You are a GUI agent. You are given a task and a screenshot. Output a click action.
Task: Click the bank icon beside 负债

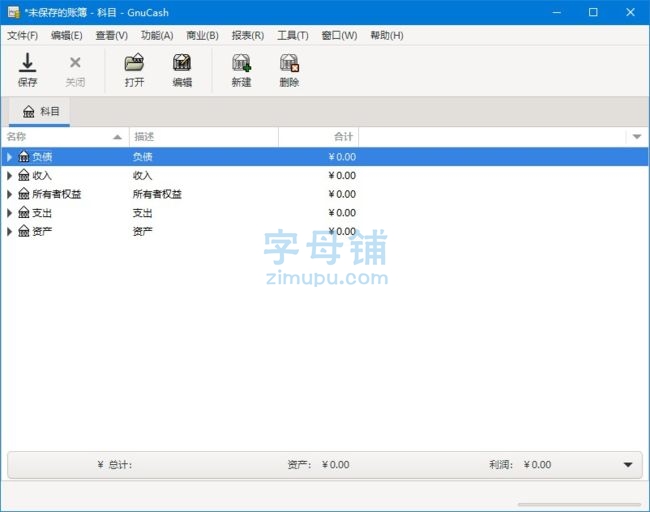[x=24, y=156]
